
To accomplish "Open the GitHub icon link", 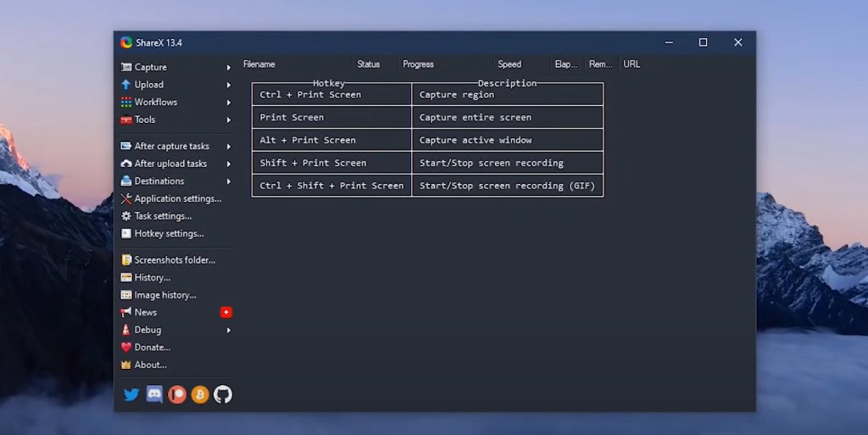I will pyautogui.click(x=222, y=394).
